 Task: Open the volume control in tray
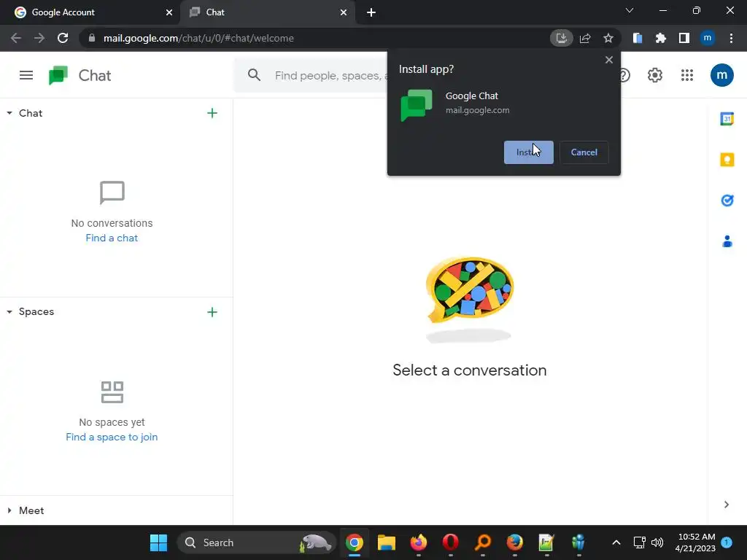tap(657, 542)
